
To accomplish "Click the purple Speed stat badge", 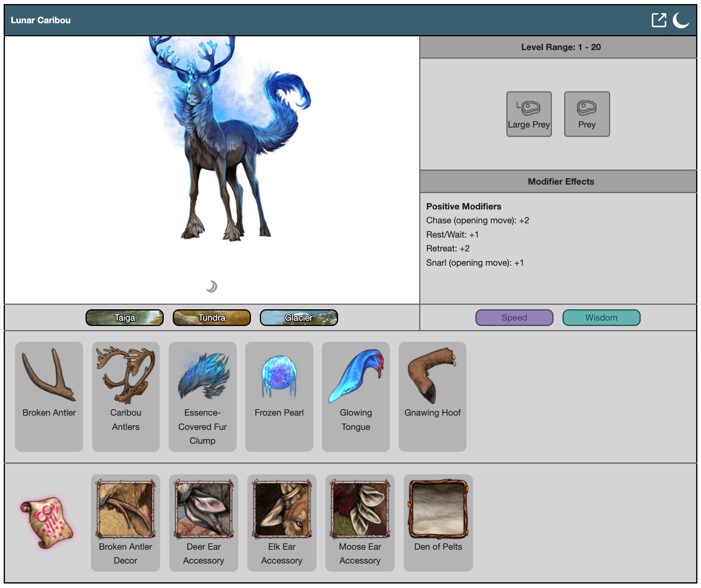I will coord(514,318).
